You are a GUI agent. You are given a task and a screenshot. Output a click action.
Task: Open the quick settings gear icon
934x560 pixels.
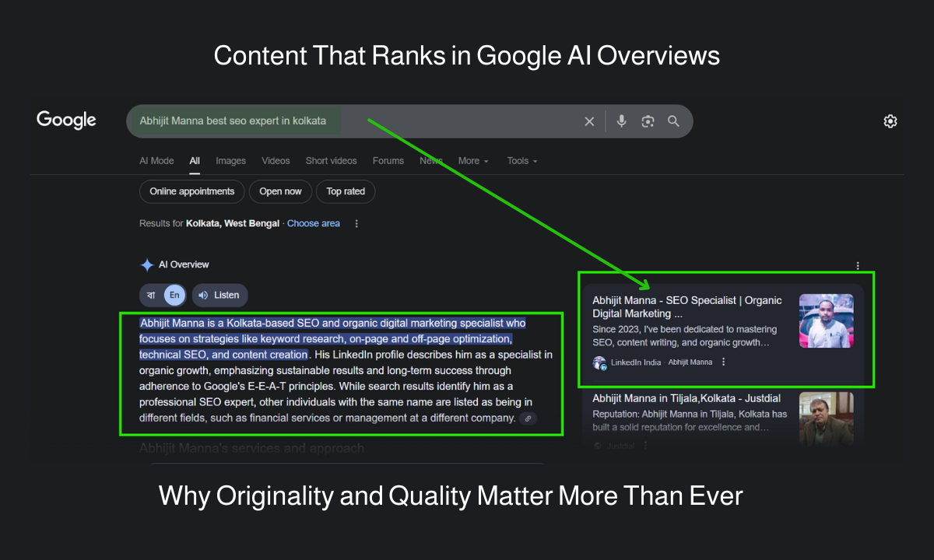pyautogui.click(x=890, y=121)
